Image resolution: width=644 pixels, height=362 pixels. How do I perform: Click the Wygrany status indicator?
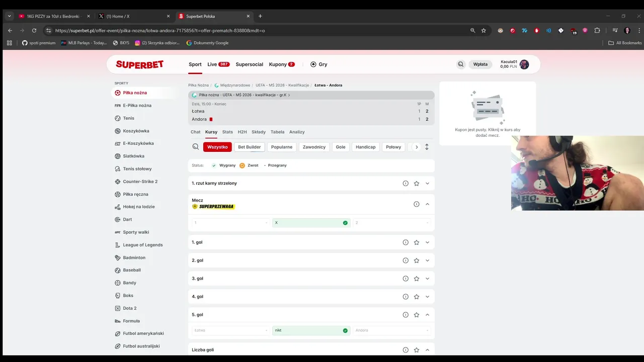pos(223,165)
